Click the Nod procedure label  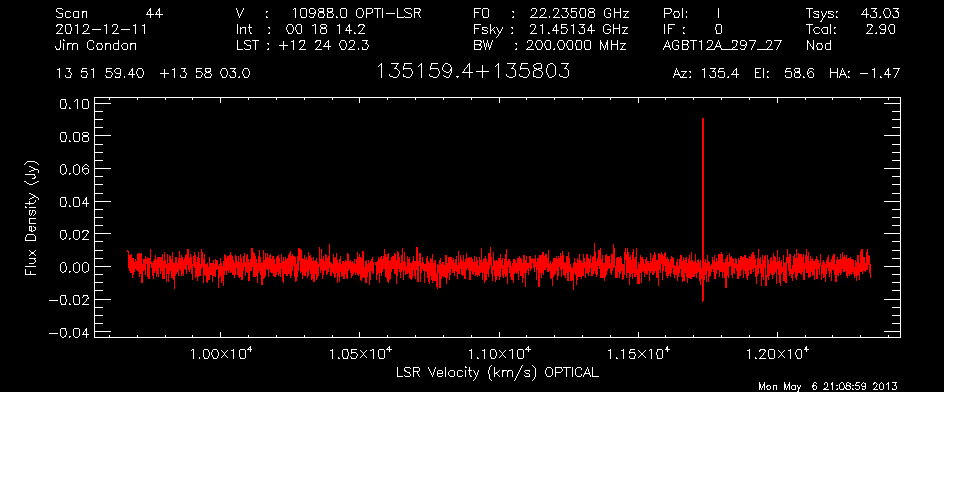[818, 45]
